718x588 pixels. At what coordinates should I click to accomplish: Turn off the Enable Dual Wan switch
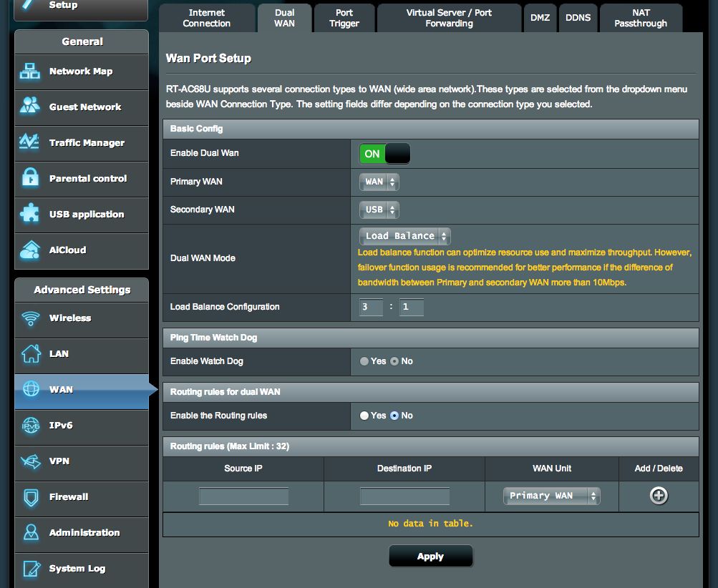(384, 154)
